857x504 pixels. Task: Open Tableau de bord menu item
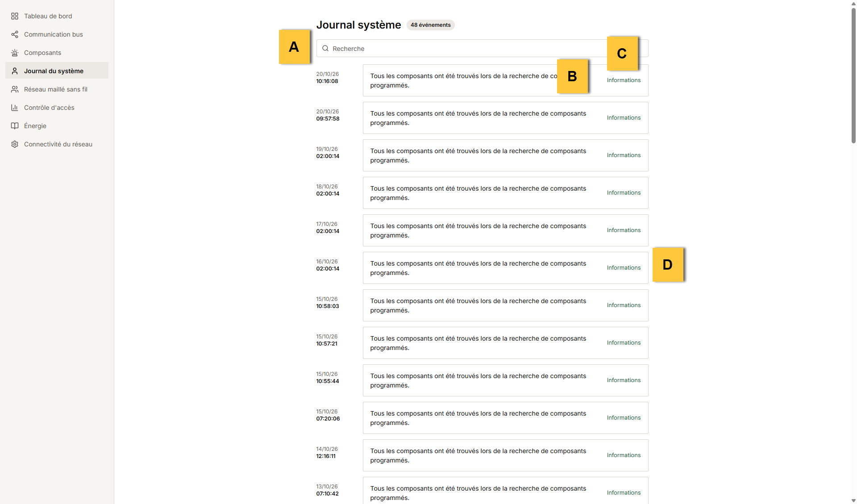[57, 16]
